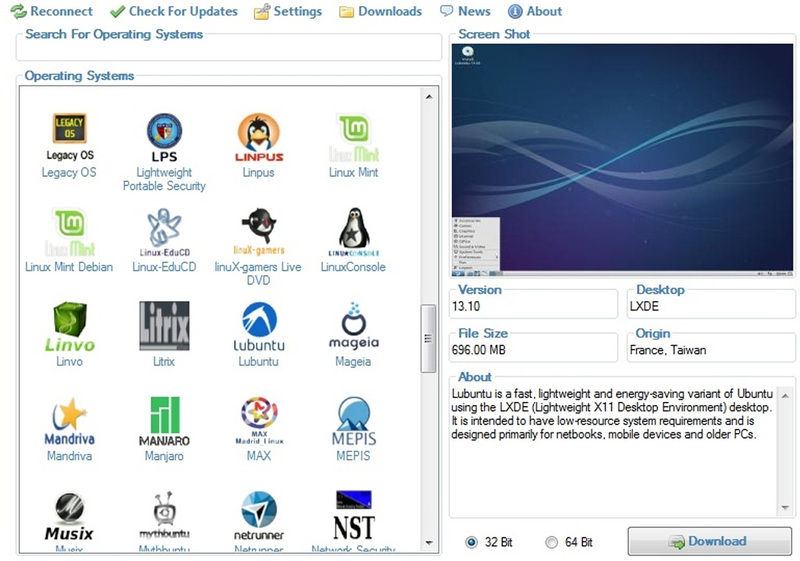This screenshot has width=800, height=561.
Task: Click the operating systems list scroll down arrow
Action: (x=429, y=543)
